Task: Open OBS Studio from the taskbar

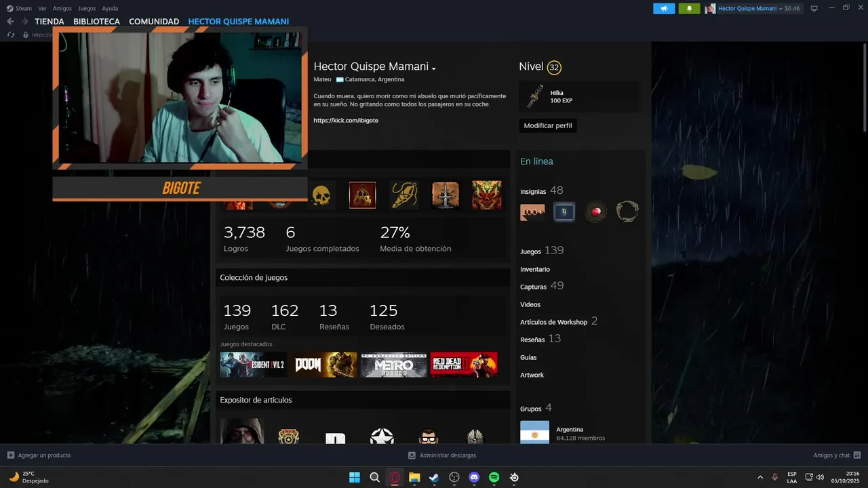Action: 454,477
